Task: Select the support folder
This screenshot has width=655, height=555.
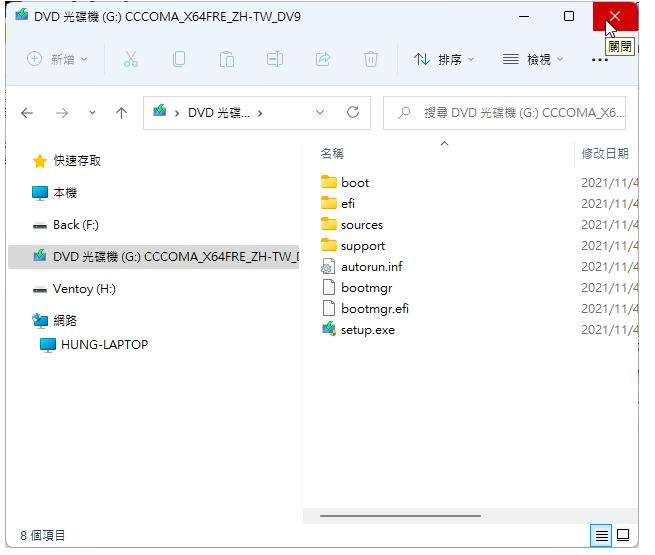Action: (x=363, y=246)
